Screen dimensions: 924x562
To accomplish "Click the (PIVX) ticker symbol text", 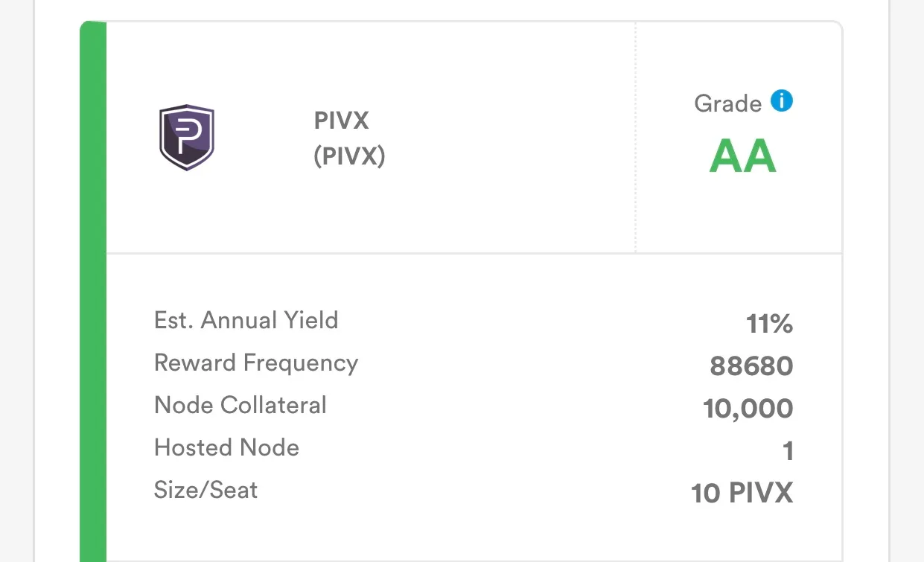I will pos(349,157).
